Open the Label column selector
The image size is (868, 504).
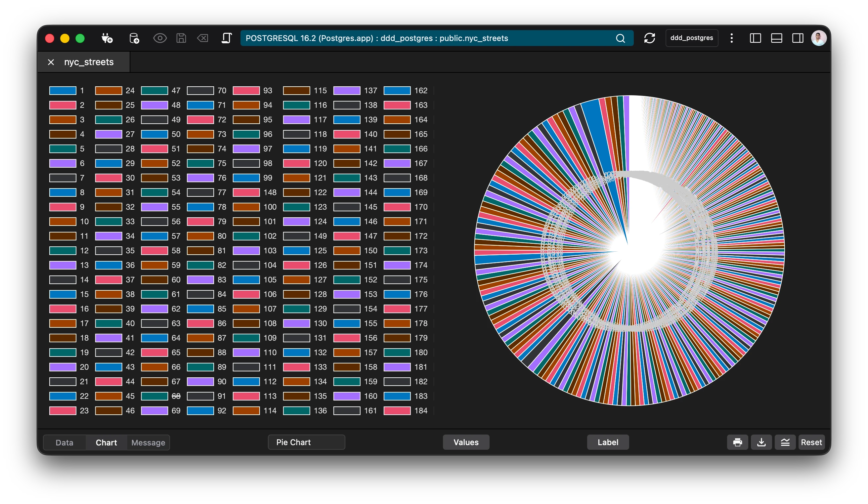[608, 442]
